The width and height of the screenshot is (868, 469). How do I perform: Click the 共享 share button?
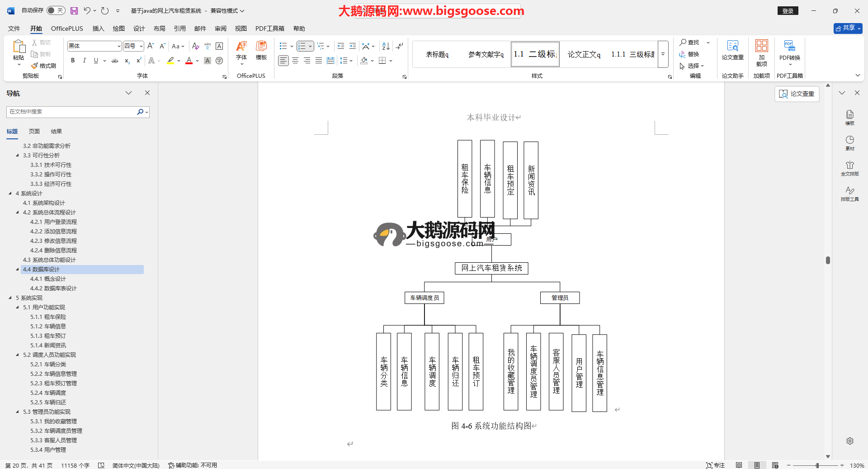point(848,28)
